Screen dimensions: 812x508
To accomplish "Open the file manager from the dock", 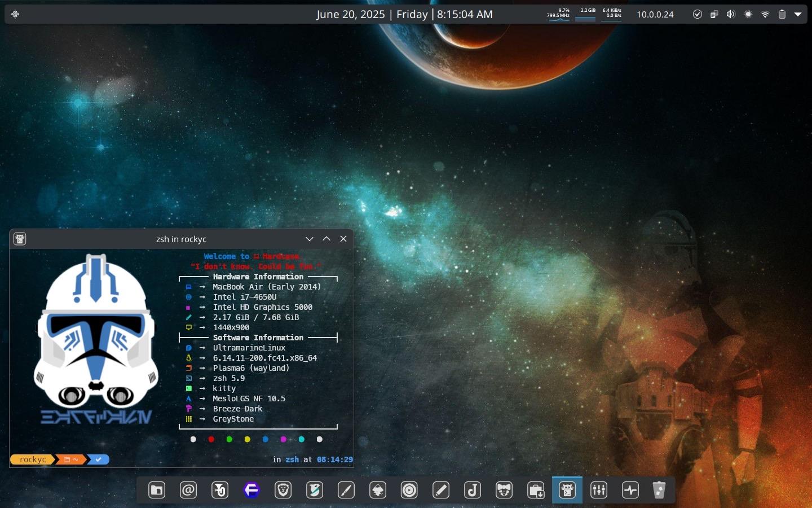I will tap(157, 490).
